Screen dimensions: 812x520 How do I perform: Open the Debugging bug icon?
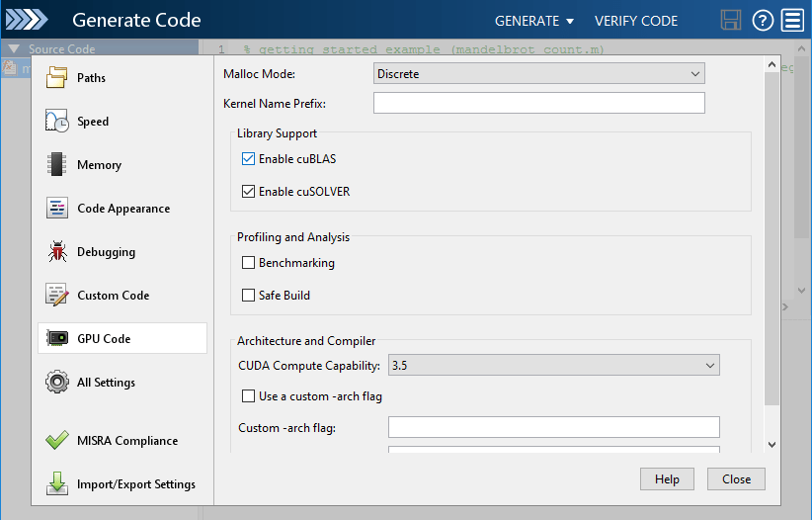coord(57,252)
